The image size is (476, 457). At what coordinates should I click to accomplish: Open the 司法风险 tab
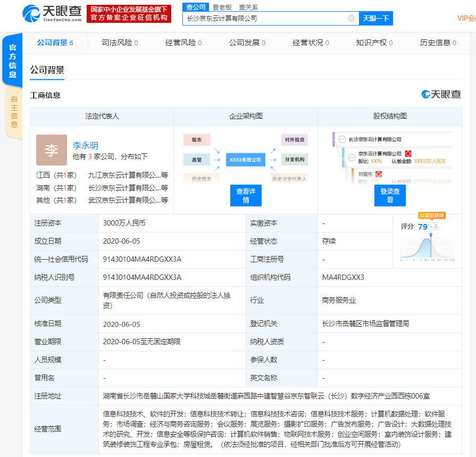click(120, 43)
